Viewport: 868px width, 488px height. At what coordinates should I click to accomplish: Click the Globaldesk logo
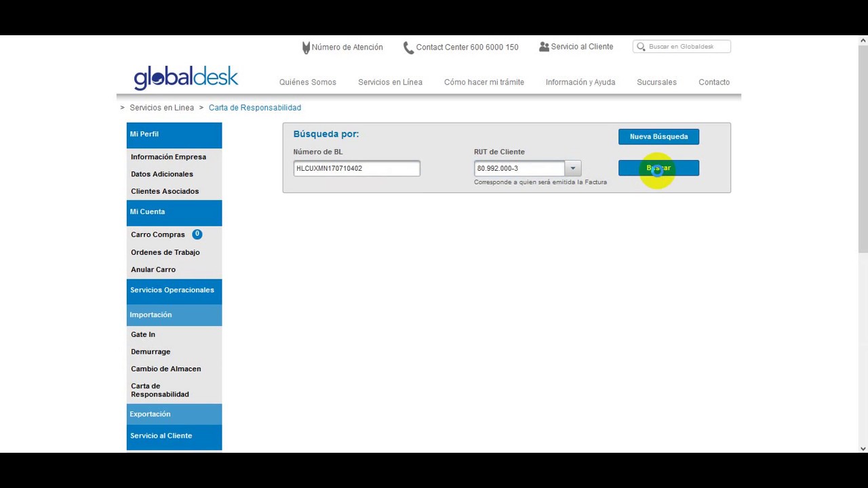click(x=186, y=78)
